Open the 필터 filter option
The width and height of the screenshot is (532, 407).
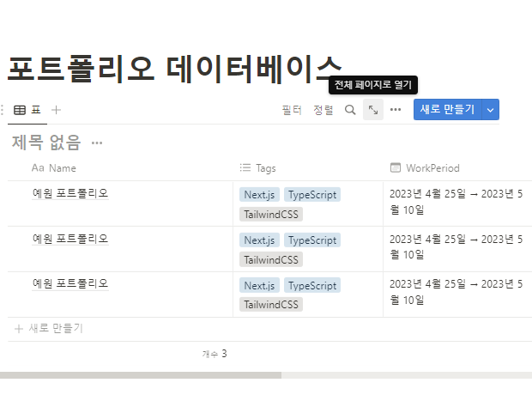click(x=292, y=110)
